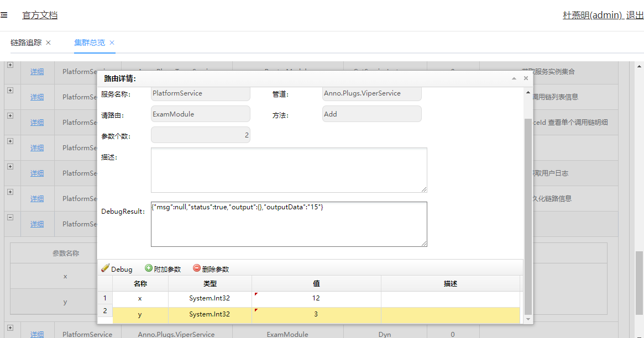Click into the DebugResult text area
This screenshot has height=338, width=644.
tap(289, 224)
